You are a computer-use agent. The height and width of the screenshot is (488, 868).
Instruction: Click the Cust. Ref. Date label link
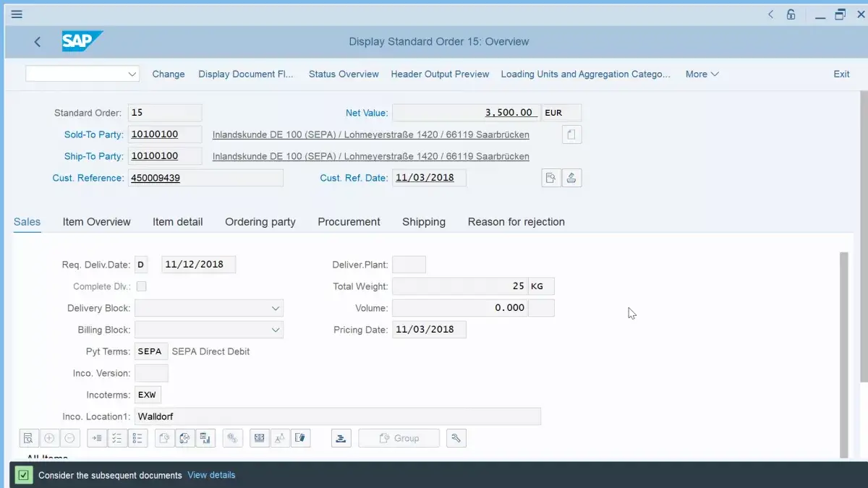(354, 178)
